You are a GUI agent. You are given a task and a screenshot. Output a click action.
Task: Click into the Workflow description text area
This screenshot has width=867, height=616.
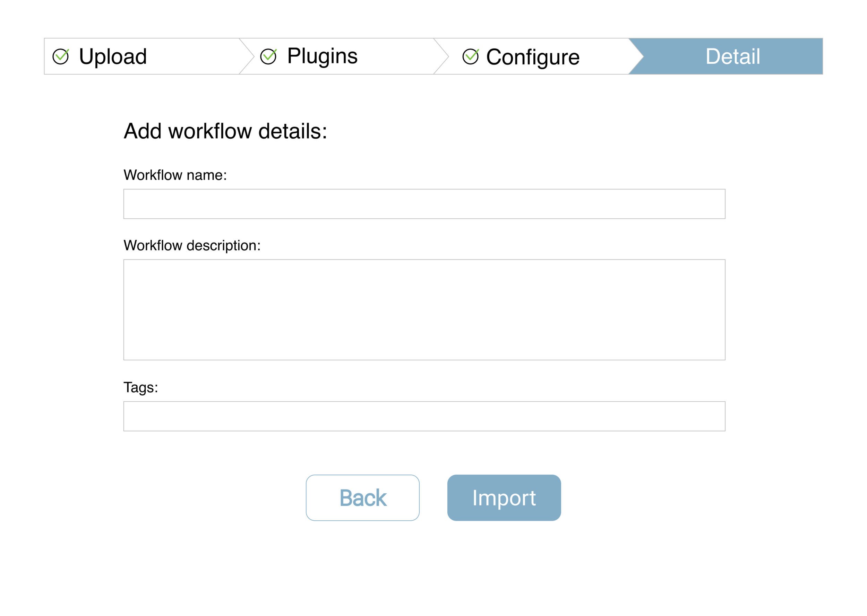[424, 310]
